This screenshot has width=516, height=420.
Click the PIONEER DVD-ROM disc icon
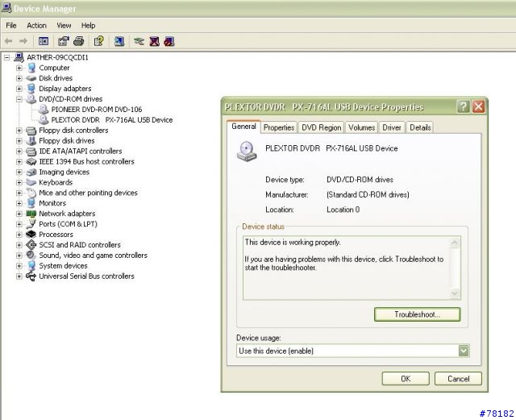[44, 110]
